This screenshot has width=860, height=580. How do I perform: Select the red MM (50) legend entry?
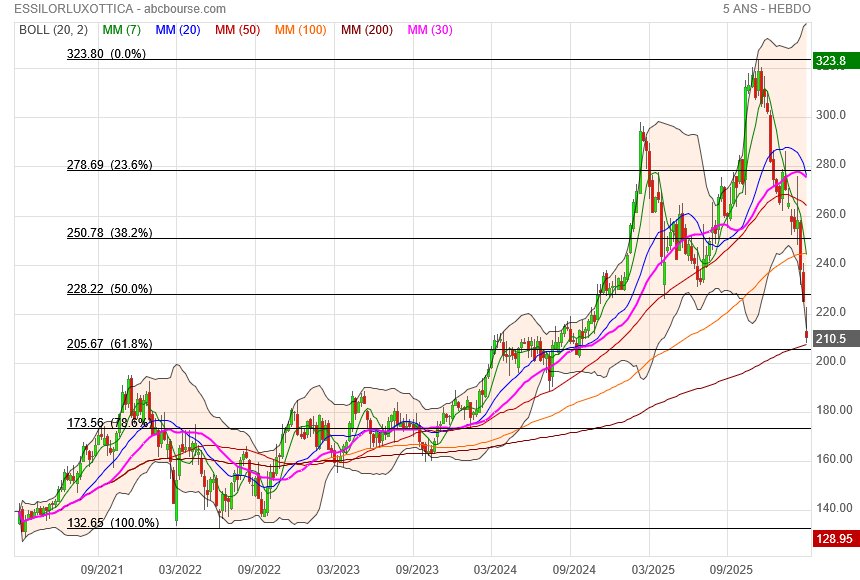(237, 30)
